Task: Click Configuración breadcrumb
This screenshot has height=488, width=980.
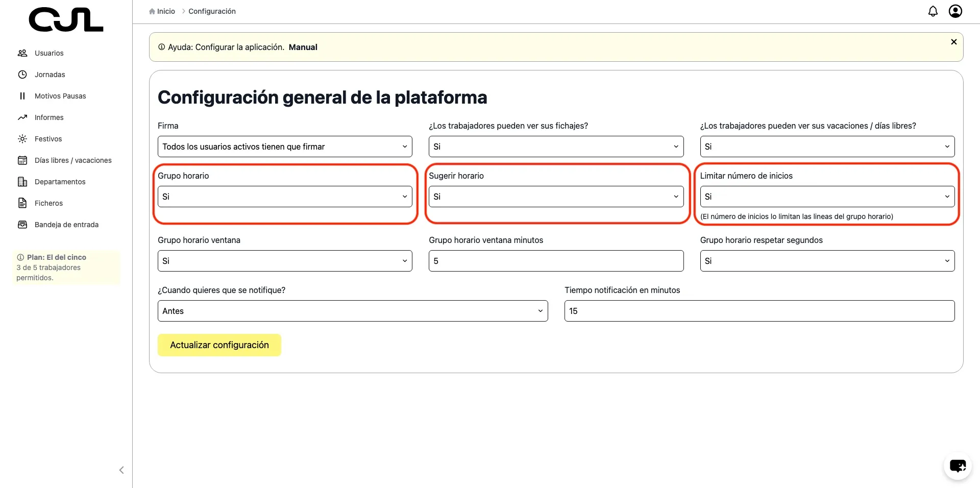Action: [x=212, y=11]
